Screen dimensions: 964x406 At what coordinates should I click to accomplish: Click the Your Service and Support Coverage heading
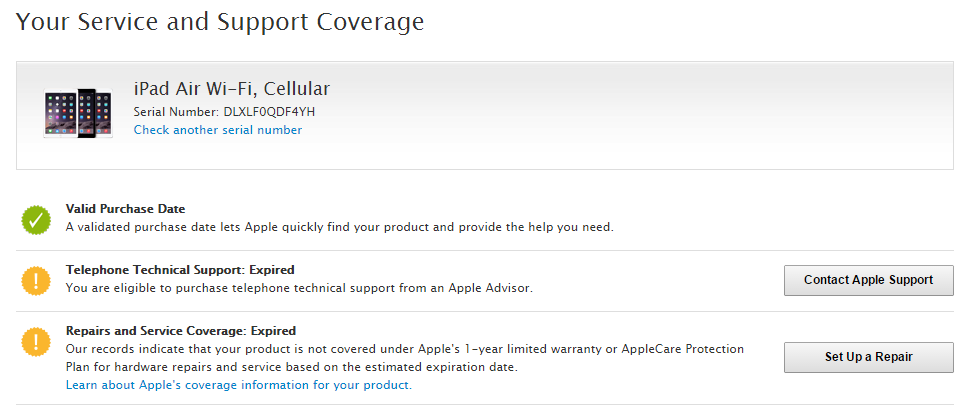pos(219,22)
